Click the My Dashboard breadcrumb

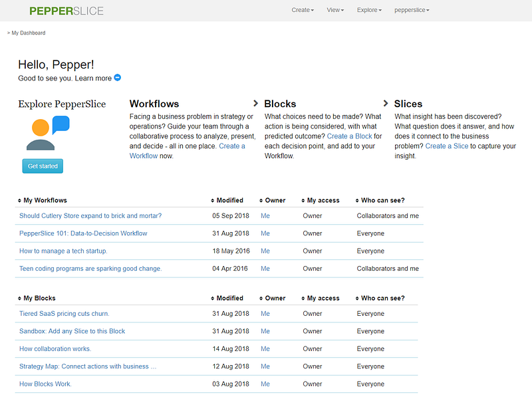click(x=29, y=33)
